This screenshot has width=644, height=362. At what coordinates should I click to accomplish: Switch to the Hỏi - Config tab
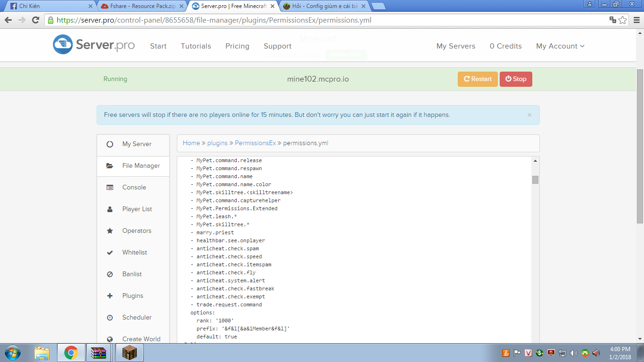tap(323, 6)
